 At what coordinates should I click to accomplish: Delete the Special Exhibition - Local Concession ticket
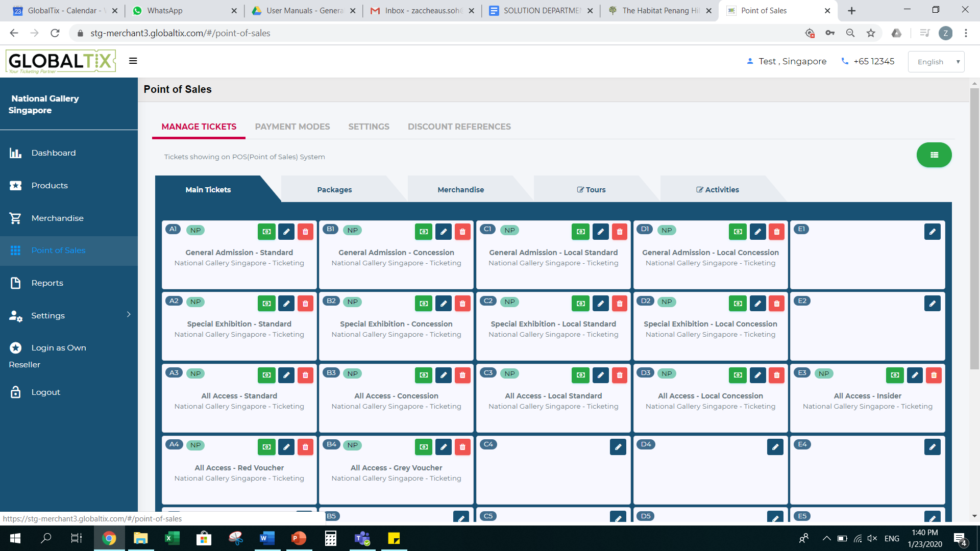pos(777,304)
